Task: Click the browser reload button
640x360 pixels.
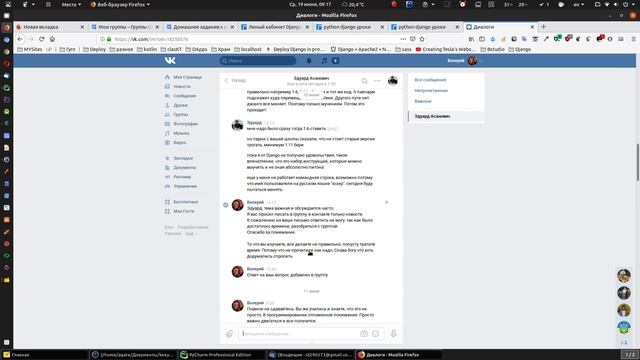Action: point(42,39)
